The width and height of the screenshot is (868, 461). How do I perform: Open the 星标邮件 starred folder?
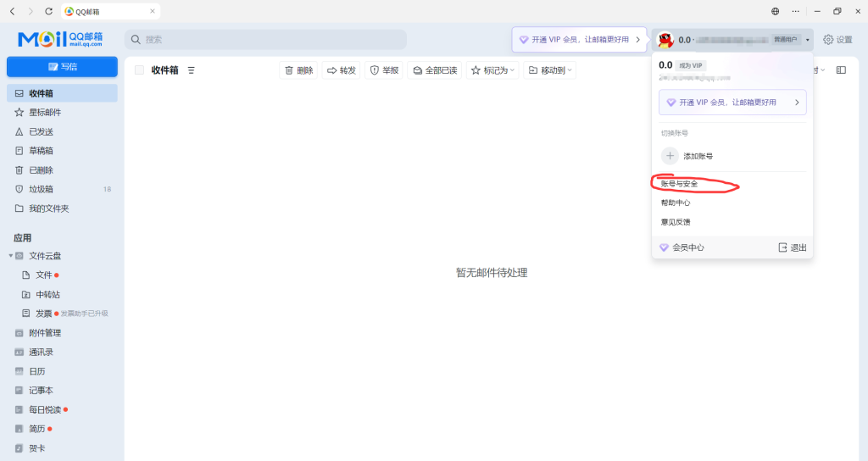45,113
